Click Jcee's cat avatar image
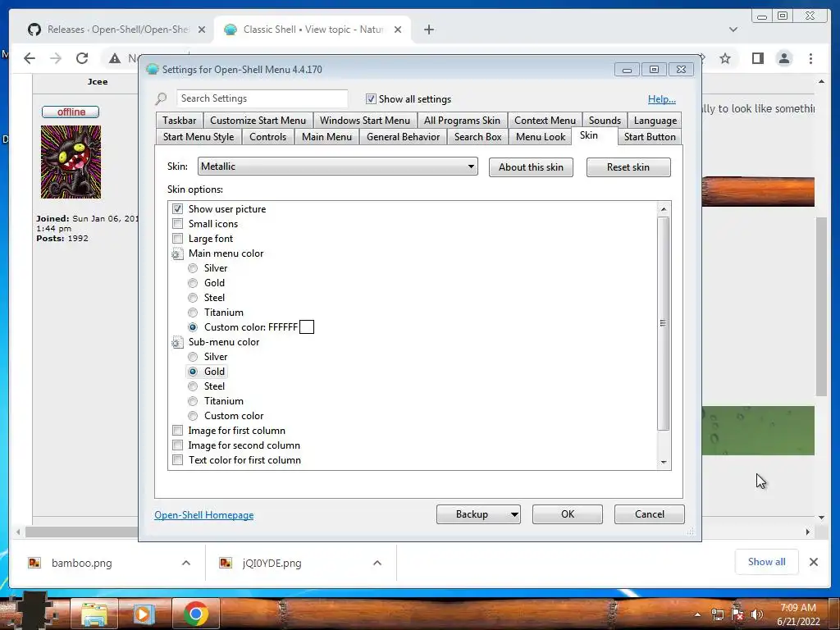Image resolution: width=840 pixels, height=630 pixels. [x=71, y=162]
